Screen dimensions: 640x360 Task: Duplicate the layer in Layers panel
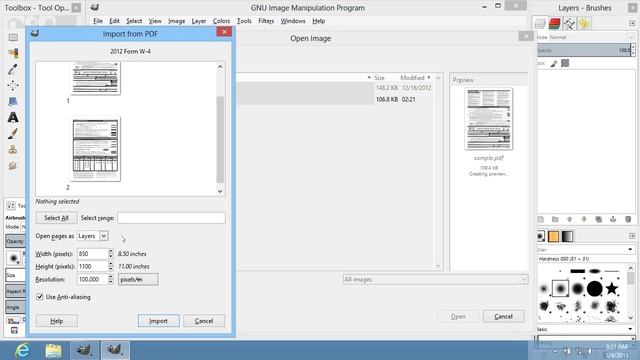coord(599,220)
